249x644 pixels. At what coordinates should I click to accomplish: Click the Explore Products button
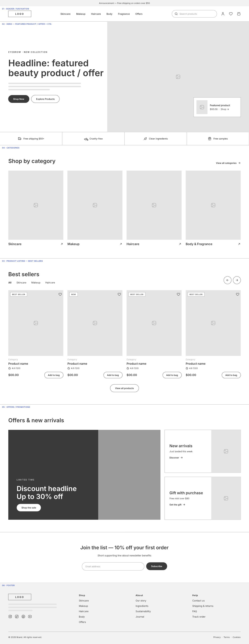[x=45, y=99]
